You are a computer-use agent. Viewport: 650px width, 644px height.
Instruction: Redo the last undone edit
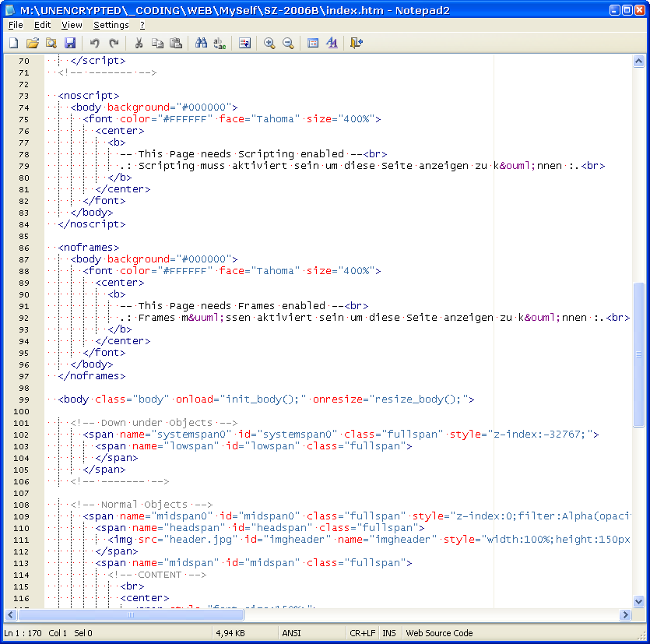114,43
